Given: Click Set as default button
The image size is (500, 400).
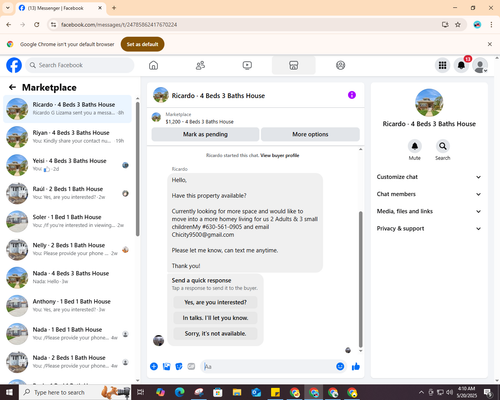Looking at the screenshot, I should 142,44.
